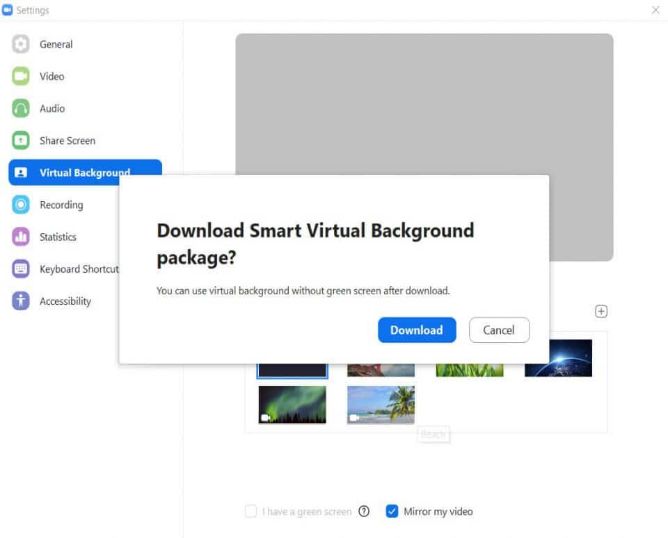Click the Statistics bar chart icon
This screenshot has width=668, height=538.
pyautogui.click(x=20, y=237)
